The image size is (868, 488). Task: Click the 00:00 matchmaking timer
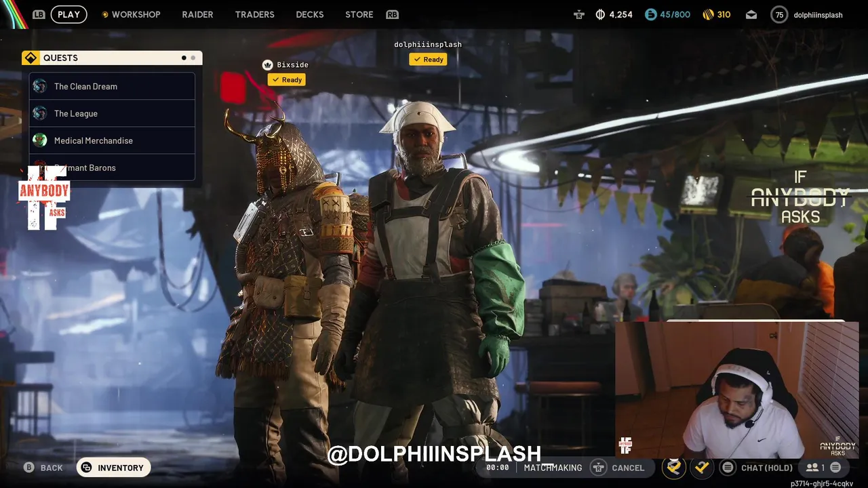(498, 468)
